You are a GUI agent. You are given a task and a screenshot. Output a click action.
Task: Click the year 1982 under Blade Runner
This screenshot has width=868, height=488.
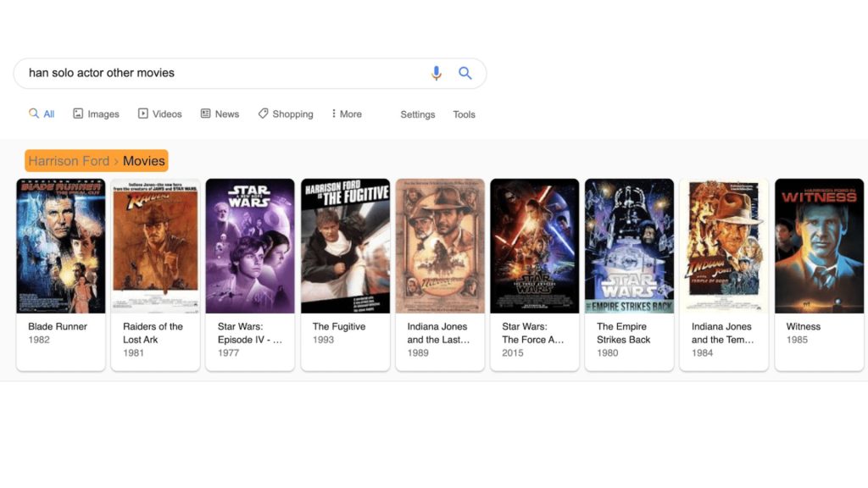click(x=39, y=340)
